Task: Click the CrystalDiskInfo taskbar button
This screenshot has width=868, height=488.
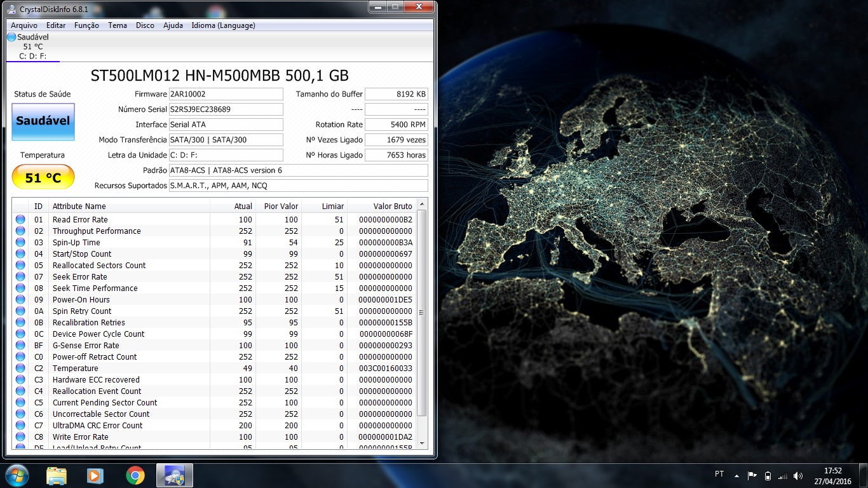Action: pyautogui.click(x=175, y=475)
